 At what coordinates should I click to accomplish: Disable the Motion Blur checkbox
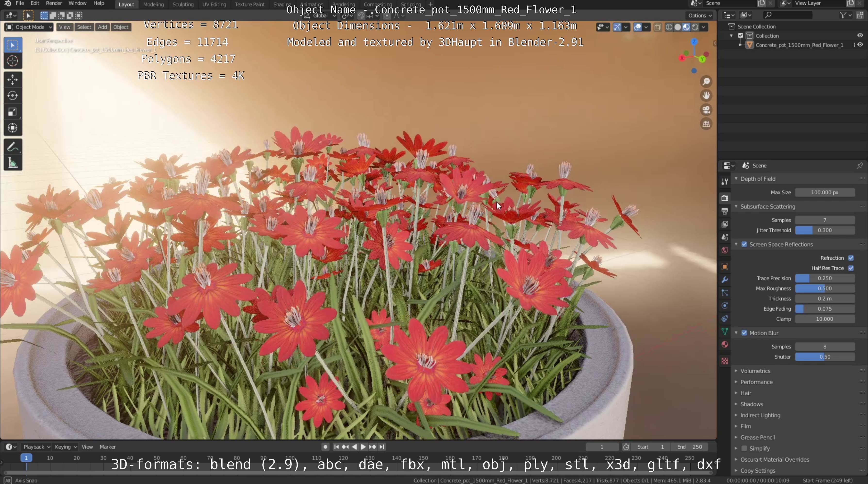click(x=744, y=333)
